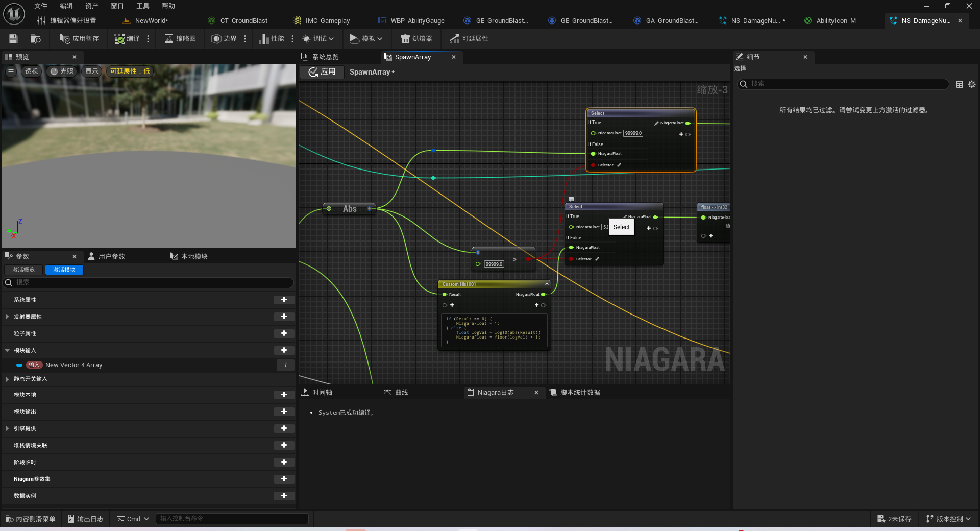This screenshot has height=531, width=980.
Task: Select the Active Module filter
Action: [x=64, y=270]
